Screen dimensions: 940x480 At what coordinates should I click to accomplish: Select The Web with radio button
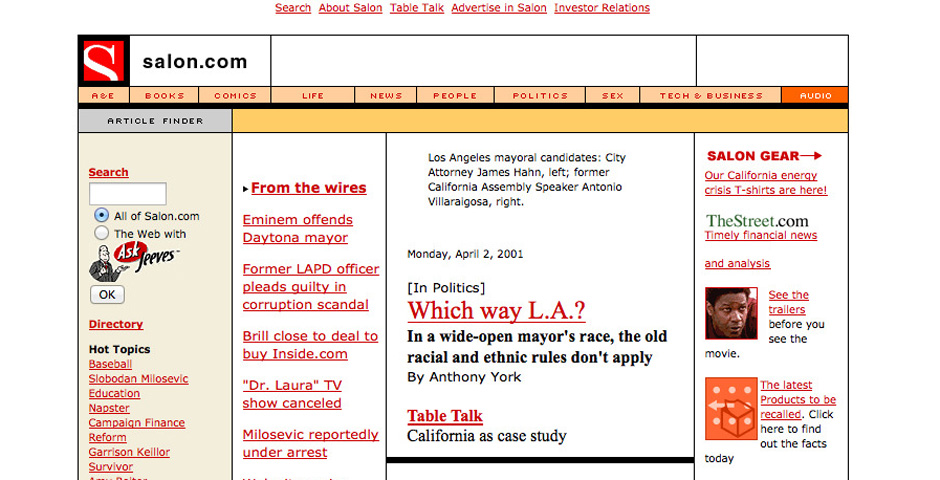click(x=101, y=233)
